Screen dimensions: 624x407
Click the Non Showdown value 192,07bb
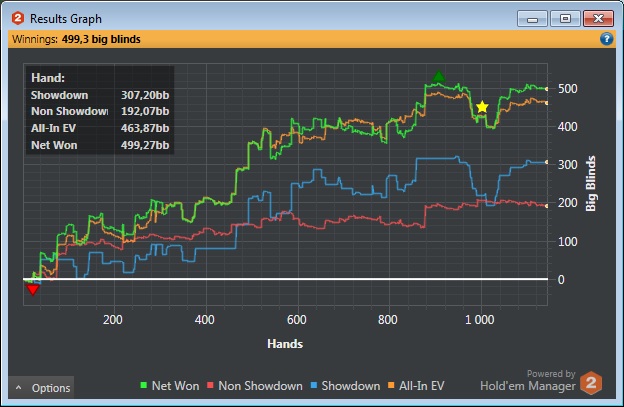tap(145, 111)
